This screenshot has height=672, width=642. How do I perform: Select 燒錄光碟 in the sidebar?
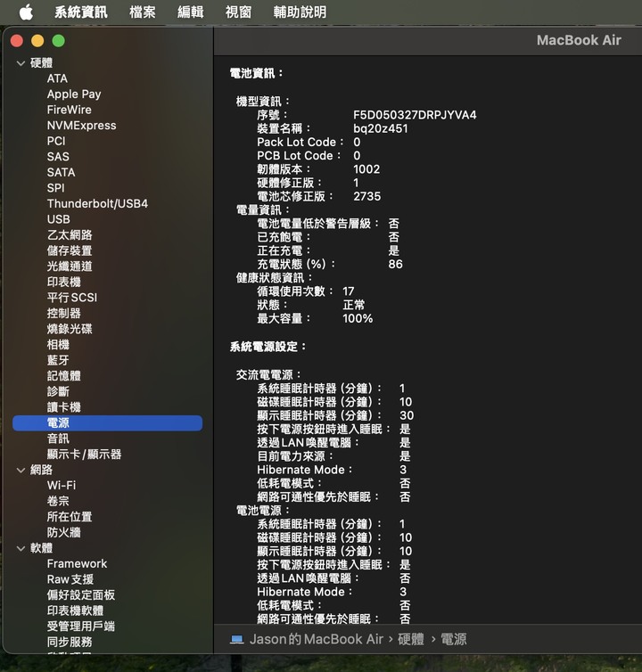[70, 329]
